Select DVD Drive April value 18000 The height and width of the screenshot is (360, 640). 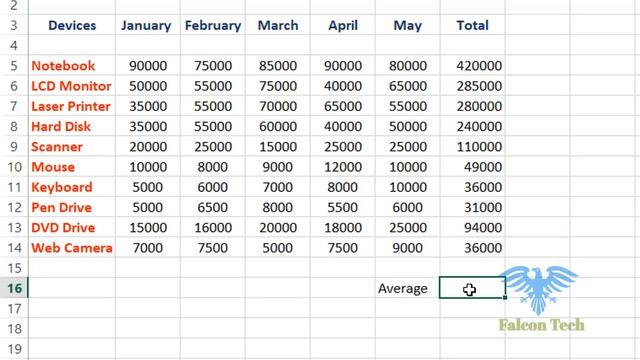(342, 228)
